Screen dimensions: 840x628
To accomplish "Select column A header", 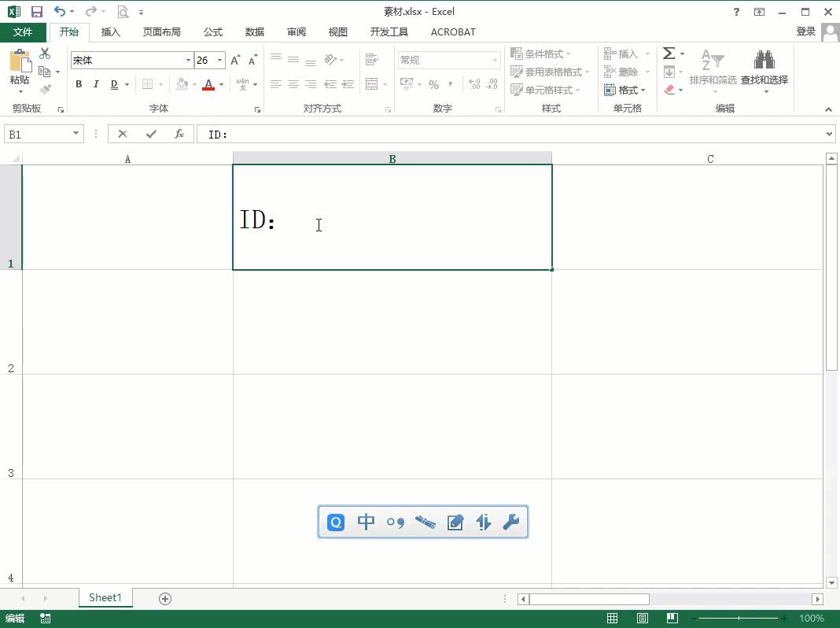I will pyautogui.click(x=127, y=159).
